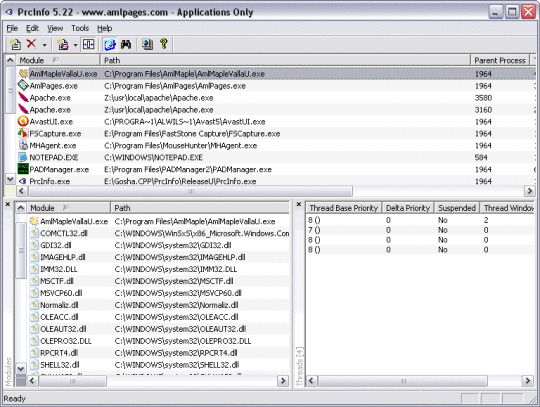Click the new process document icon in toolbar
Image resolution: width=540 pixels, height=407 pixels.
15,44
